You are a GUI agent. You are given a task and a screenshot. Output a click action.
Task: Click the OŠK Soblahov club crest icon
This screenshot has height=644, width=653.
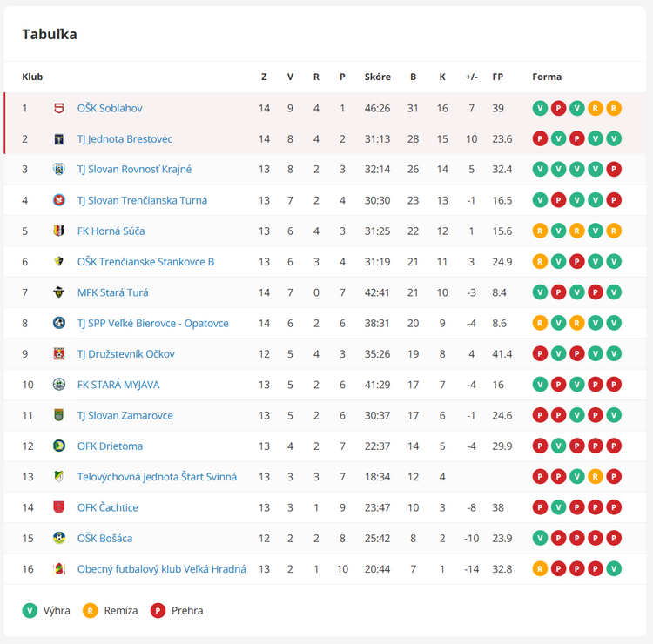point(59,108)
